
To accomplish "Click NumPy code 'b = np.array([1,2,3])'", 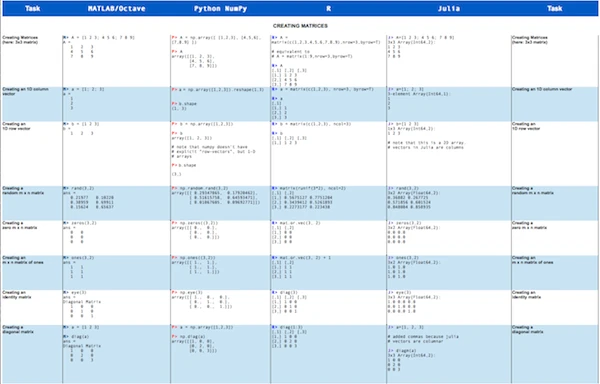I will [x=205, y=124].
